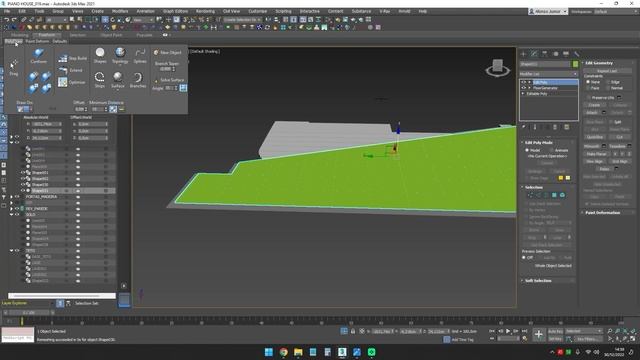
Task: Click the Attach button in Edit Geometry
Action: [592, 113]
